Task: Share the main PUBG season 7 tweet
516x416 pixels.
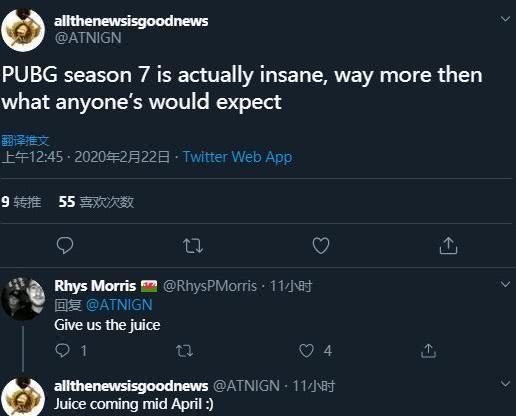Action: tap(448, 246)
